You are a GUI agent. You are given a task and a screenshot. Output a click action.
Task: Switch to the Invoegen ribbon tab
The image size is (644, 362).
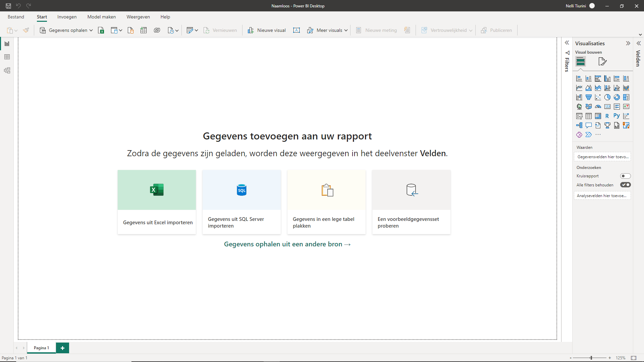point(67,17)
